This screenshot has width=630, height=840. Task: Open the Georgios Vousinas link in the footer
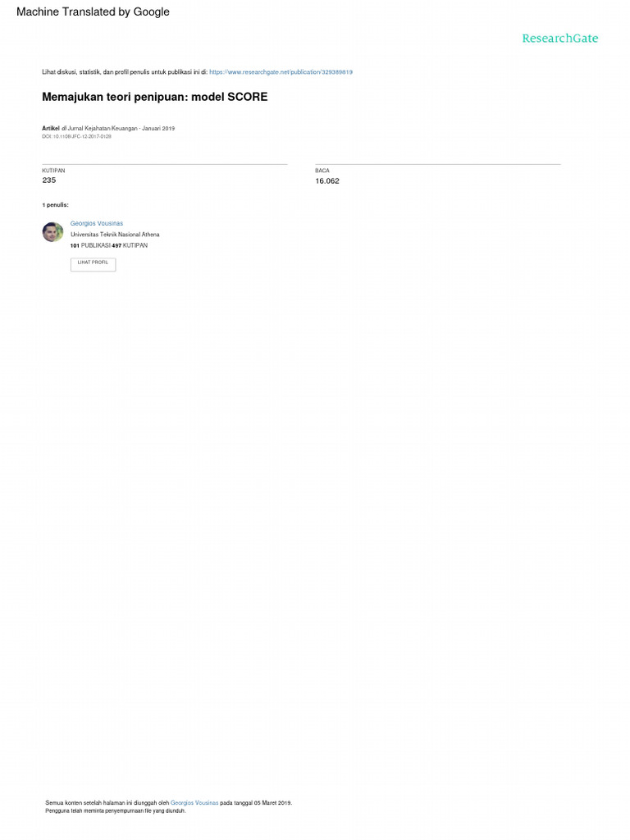(x=194, y=802)
